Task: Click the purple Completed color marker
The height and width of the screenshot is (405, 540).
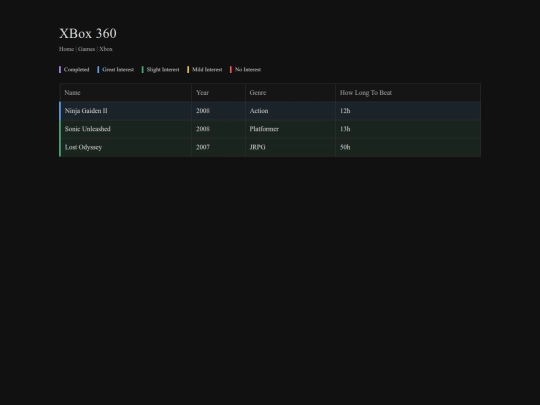Action: 60,70
